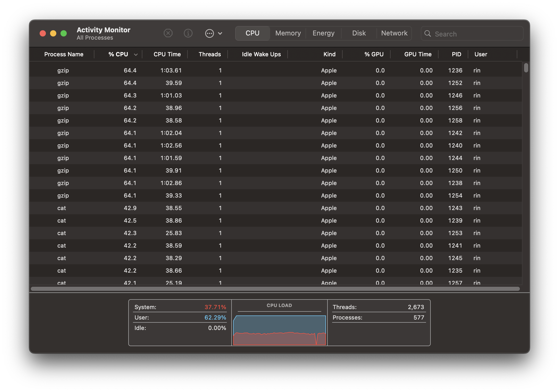Click the yellow minimize window button
The image size is (559, 392).
pos(53,34)
